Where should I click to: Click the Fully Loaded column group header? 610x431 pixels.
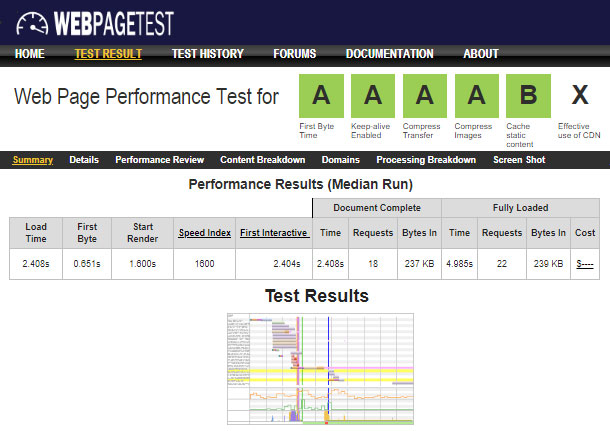[x=521, y=208]
